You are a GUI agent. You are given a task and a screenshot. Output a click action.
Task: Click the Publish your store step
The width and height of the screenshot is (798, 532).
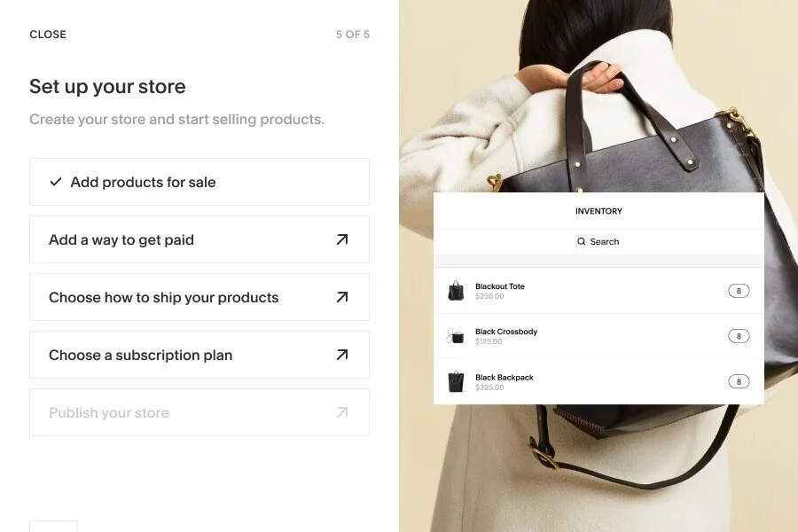pos(199,411)
